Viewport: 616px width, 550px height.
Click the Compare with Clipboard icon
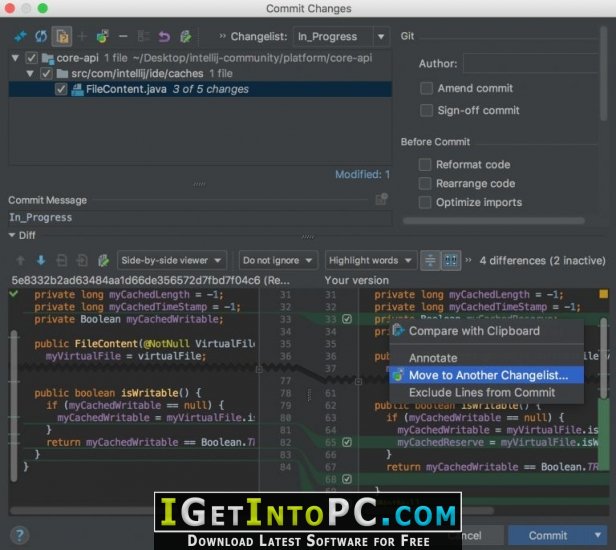click(x=398, y=330)
